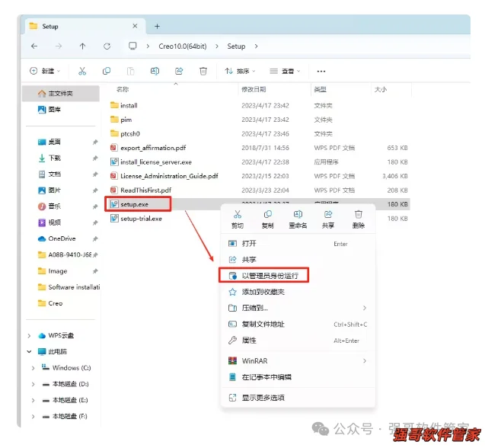Image resolution: width=485 pixels, height=448 pixels.
Task: Sort by 大小 column header
Action: pos(381,89)
